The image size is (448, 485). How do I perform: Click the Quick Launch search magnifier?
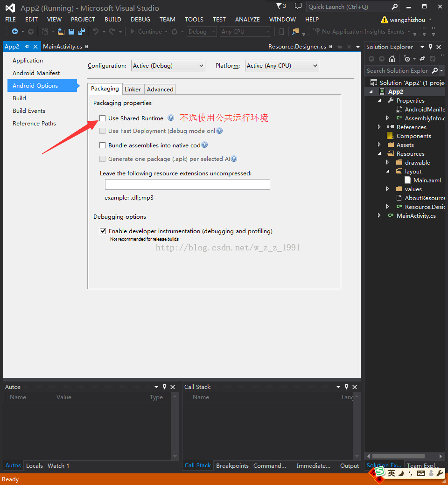tap(394, 7)
